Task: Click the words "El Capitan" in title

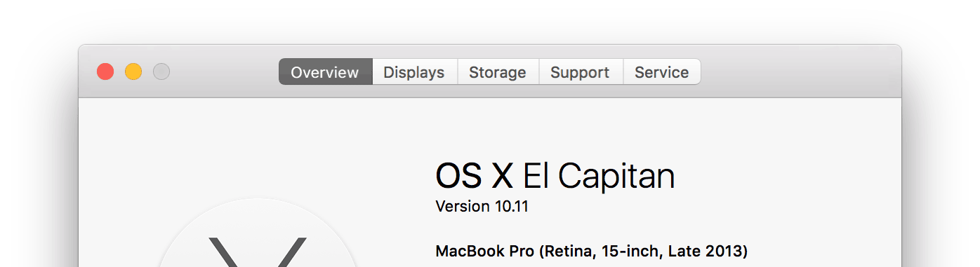Action: tap(599, 176)
